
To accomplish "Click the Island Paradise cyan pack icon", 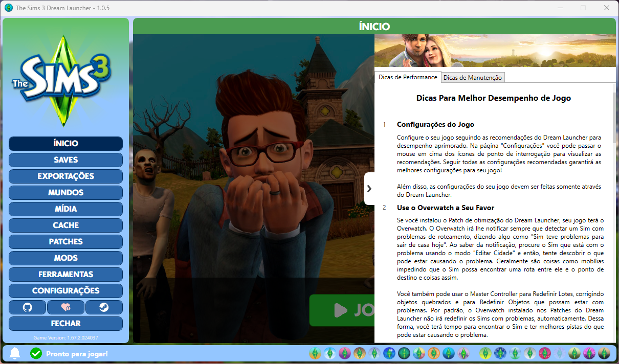I will [449, 353].
